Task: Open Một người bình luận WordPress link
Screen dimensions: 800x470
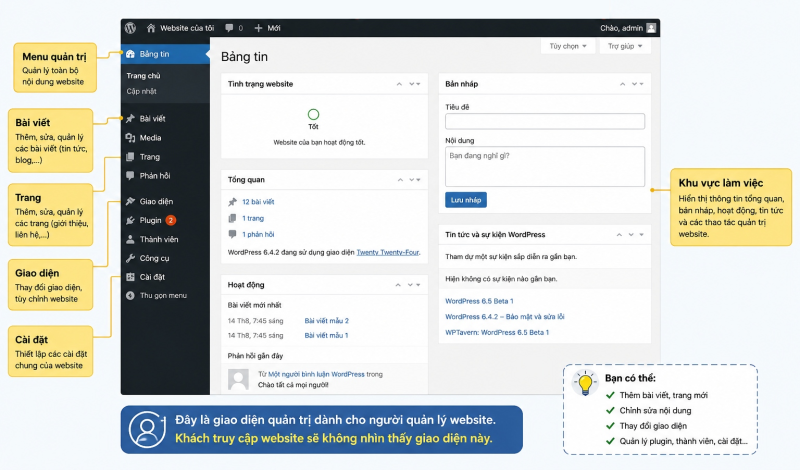Action: click(316, 375)
